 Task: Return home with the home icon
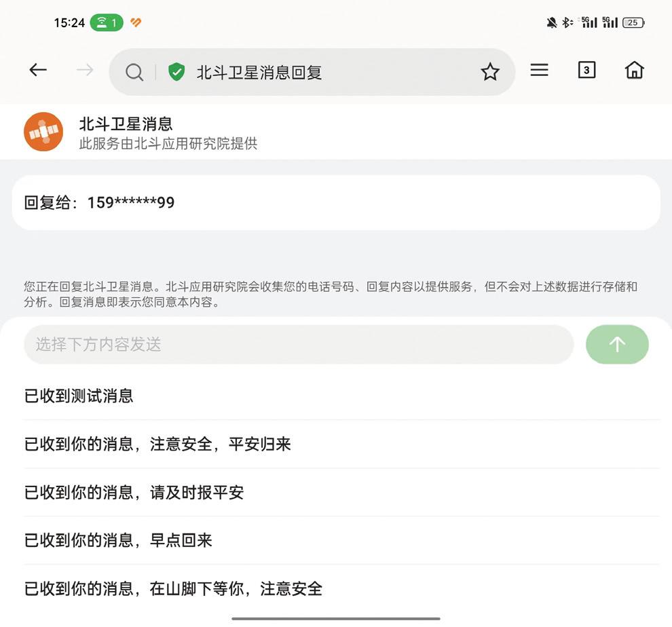(634, 69)
